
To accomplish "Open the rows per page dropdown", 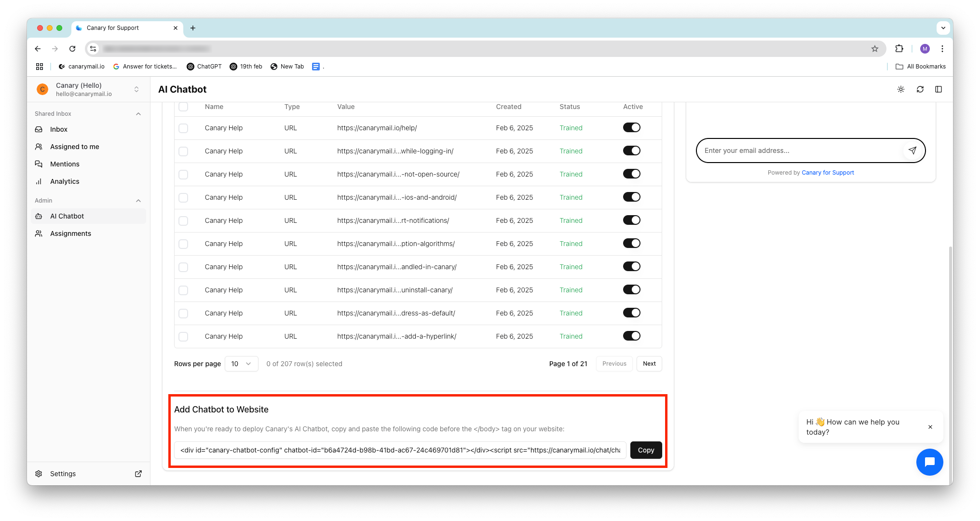I will [x=241, y=364].
